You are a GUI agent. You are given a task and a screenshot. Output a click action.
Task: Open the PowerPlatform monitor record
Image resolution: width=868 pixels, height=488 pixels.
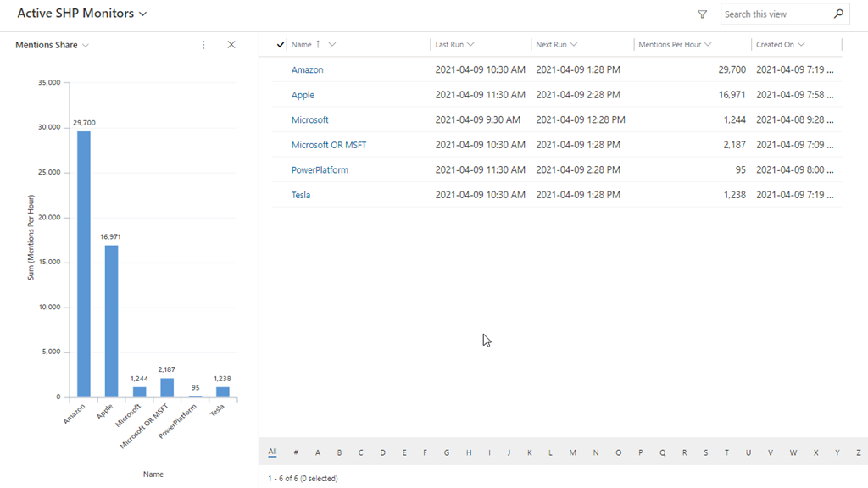320,169
